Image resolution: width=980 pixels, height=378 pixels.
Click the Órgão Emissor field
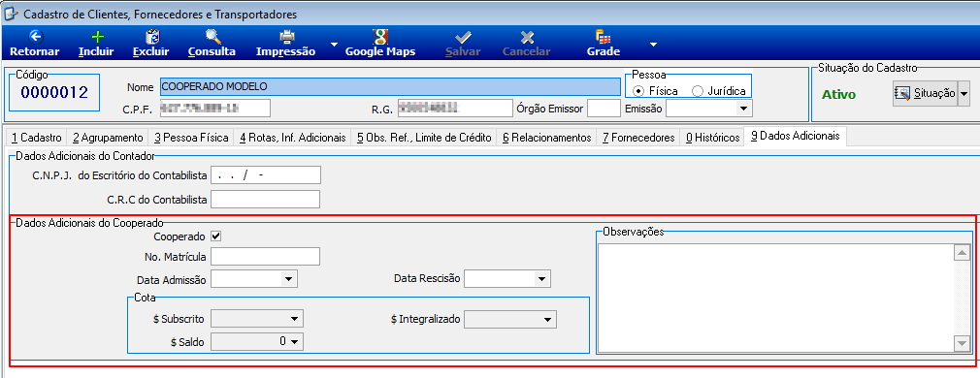[604, 109]
